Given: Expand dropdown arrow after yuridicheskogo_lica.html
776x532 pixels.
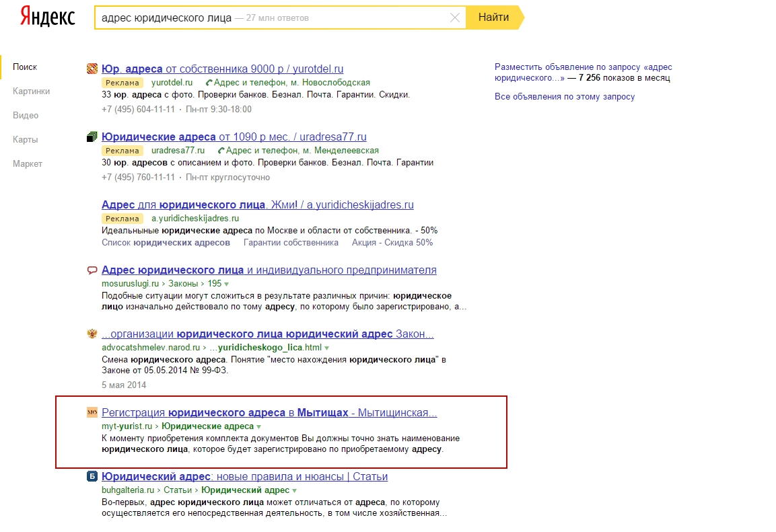Looking at the screenshot, I should 326,348.
